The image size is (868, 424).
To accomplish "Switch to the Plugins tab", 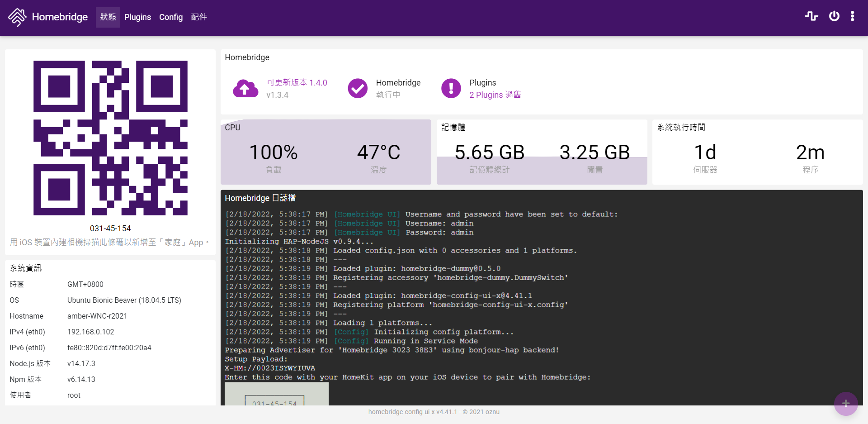I will 137,17.
